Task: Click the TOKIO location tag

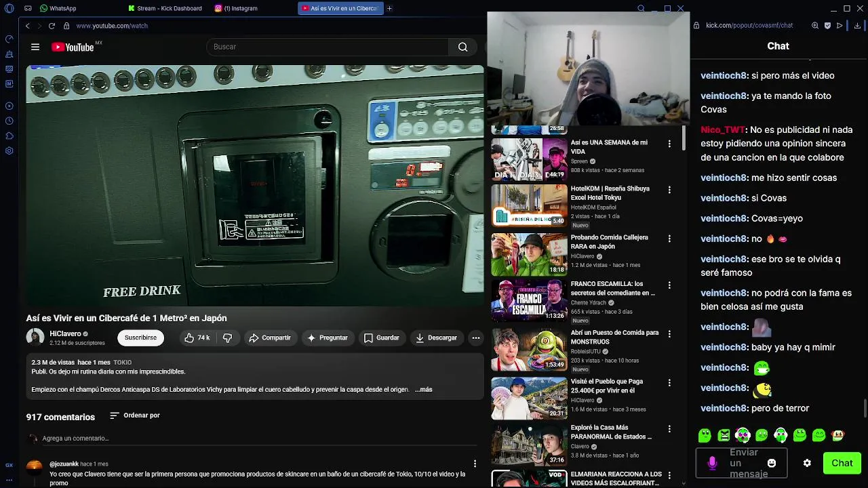Action: [x=123, y=363]
